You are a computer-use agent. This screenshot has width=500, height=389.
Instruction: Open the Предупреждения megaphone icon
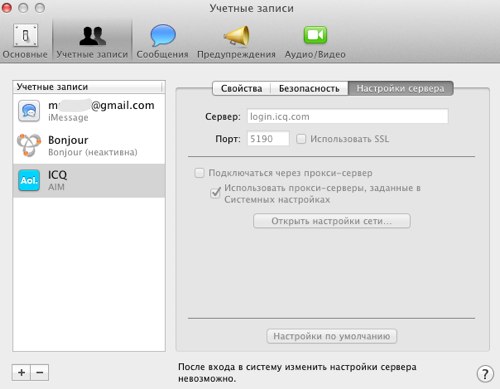click(236, 36)
